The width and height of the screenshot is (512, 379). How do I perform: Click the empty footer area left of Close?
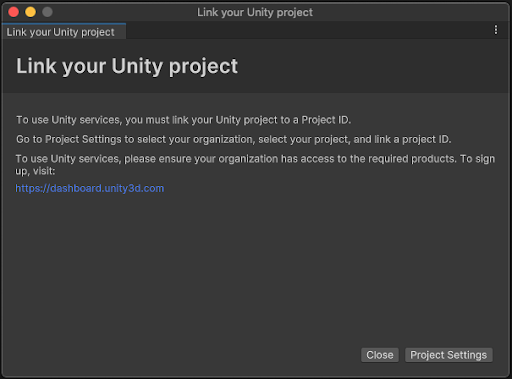point(180,355)
